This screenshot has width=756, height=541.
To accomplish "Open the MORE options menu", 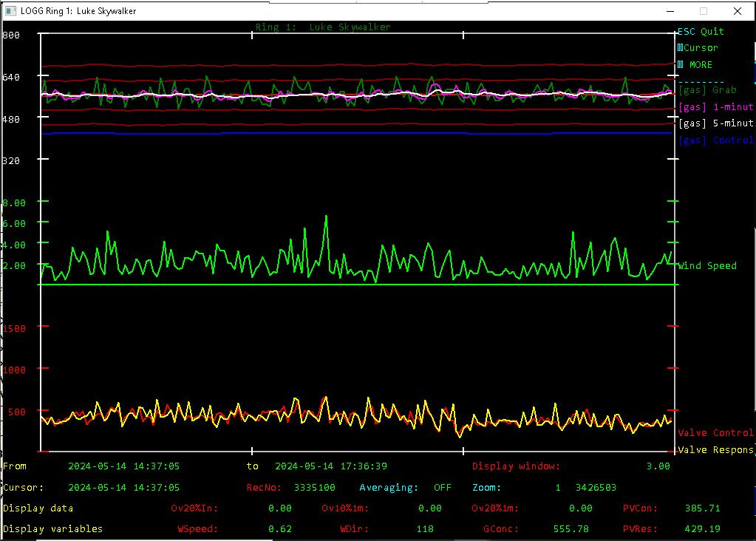I will coord(695,64).
